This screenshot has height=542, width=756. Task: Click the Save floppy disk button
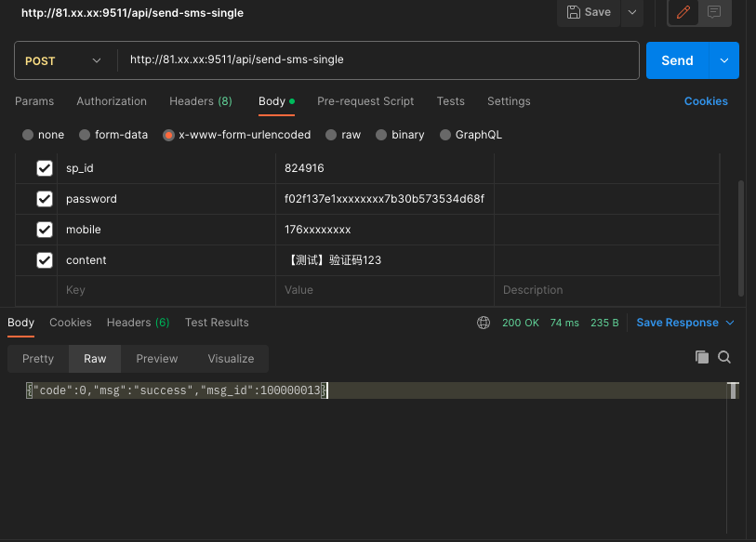pos(588,12)
